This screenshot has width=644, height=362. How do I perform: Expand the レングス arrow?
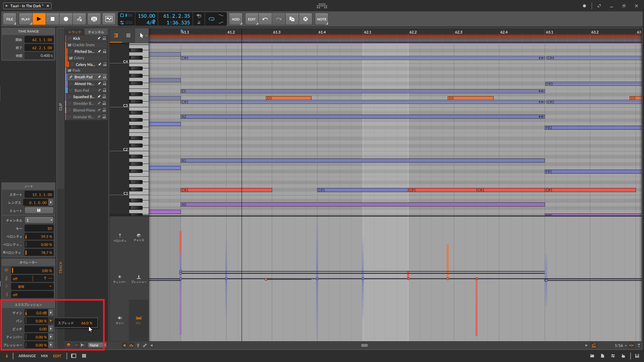(x=51, y=202)
